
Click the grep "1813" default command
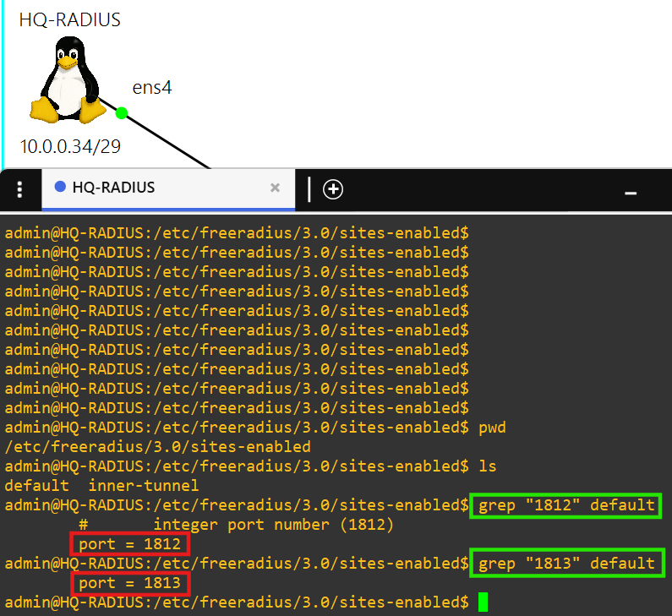[566, 564]
